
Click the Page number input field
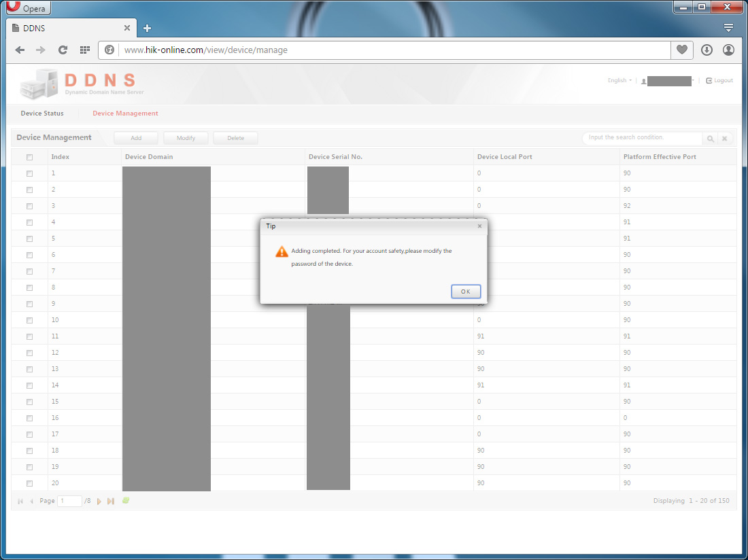point(69,501)
